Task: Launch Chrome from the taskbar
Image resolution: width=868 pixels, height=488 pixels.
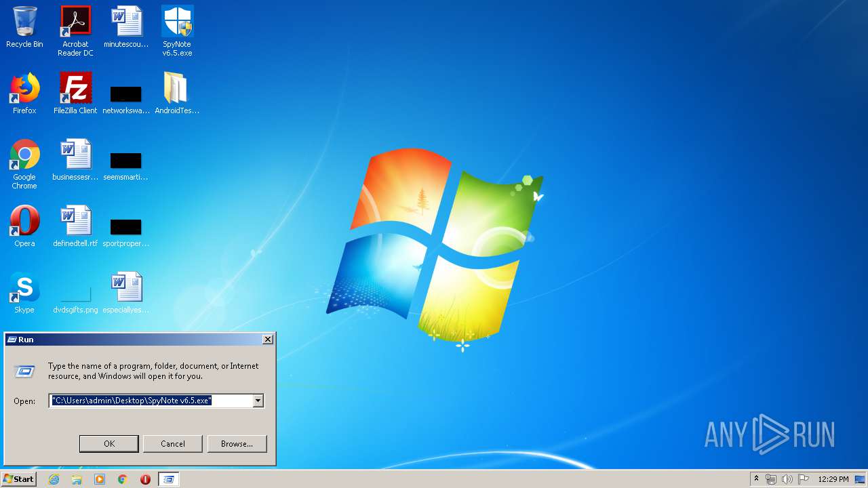Action: pyautogui.click(x=123, y=479)
